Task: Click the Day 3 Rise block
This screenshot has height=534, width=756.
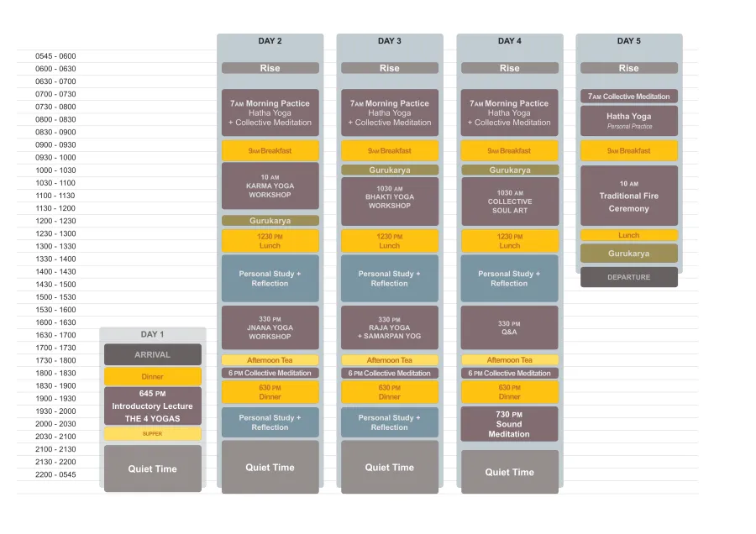Action: (x=390, y=68)
